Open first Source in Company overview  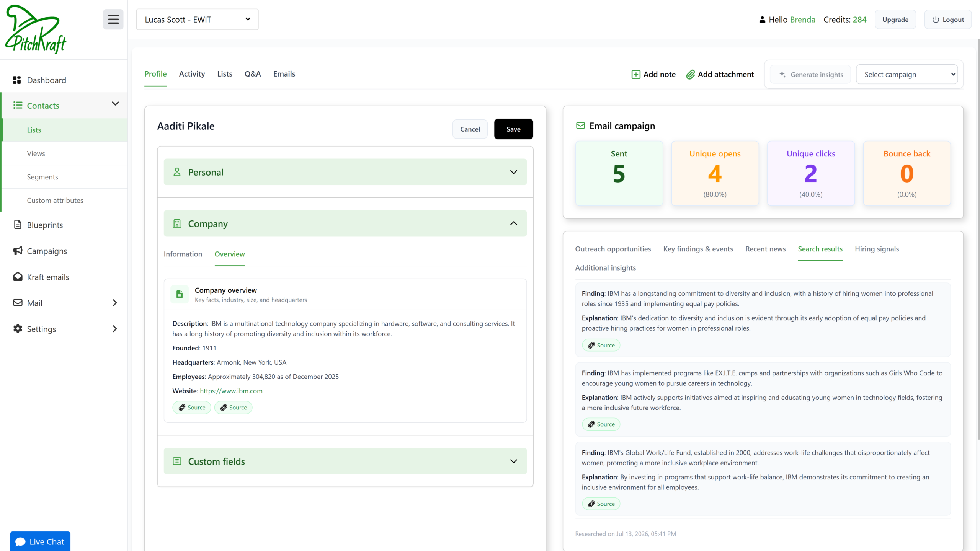(x=192, y=408)
